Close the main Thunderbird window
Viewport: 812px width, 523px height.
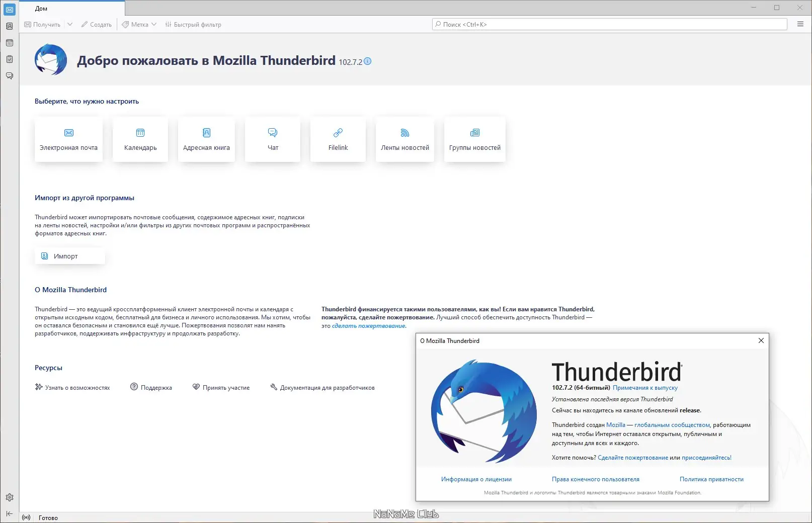[800, 8]
